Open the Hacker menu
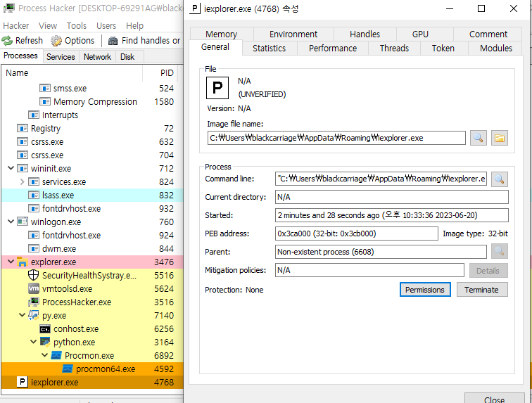The height and width of the screenshot is (403, 532). tap(16, 26)
